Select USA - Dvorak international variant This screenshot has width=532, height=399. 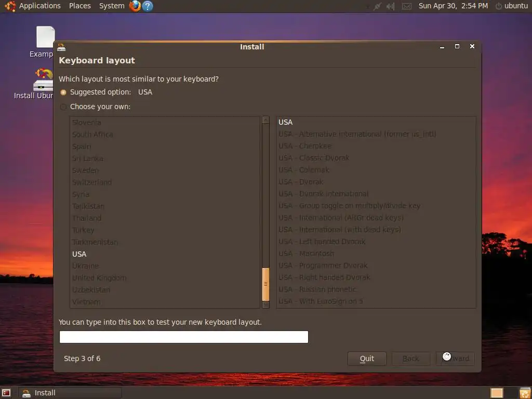(x=376, y=194)
